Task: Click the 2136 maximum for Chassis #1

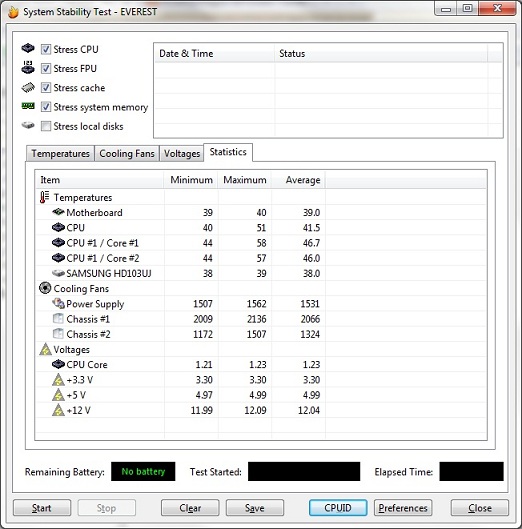Action: [256, 319]
